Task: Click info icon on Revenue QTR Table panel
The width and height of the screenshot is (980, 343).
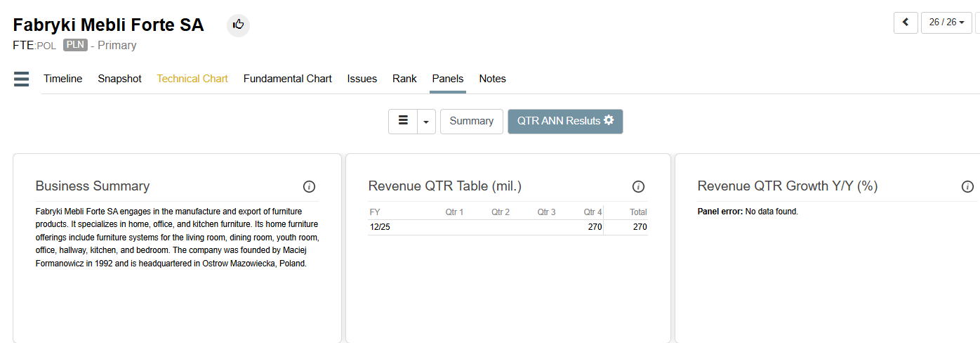Action: pos(638,186)
